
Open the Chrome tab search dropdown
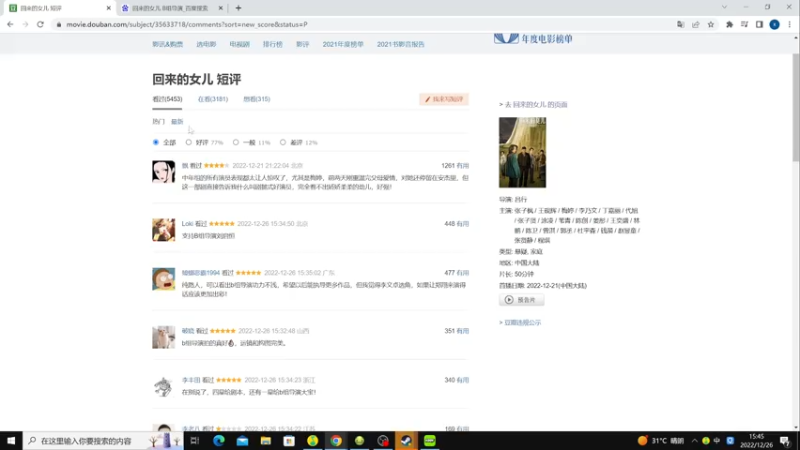coord(724,7)
